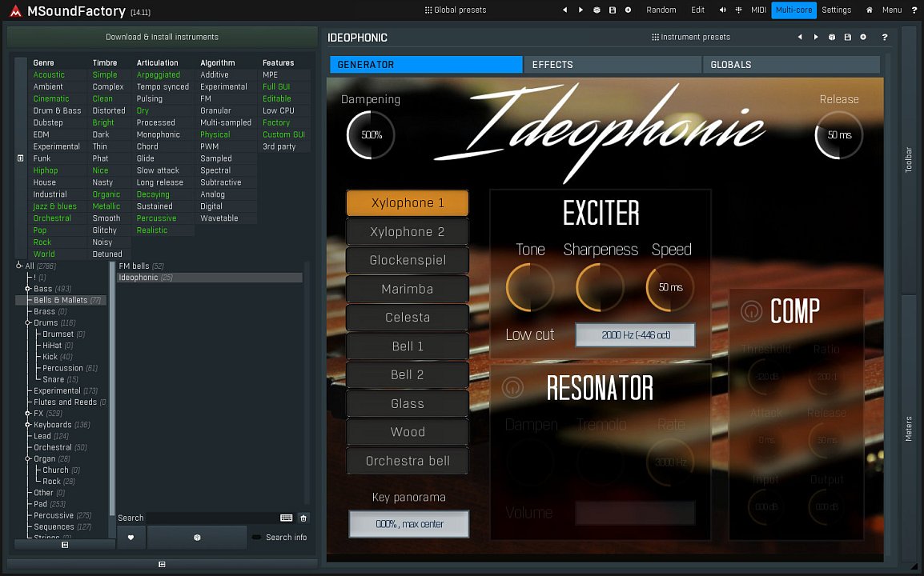The image size is (924, 576).
Task: Go to previous global preset
Action: tap(564, 10)
